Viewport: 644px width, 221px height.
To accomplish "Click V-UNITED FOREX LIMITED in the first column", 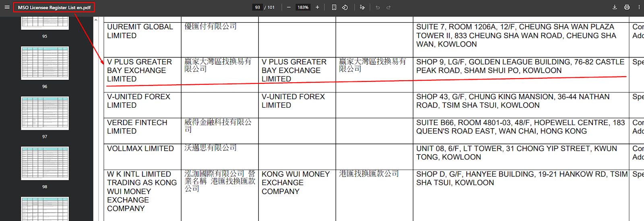I will 142,105.
